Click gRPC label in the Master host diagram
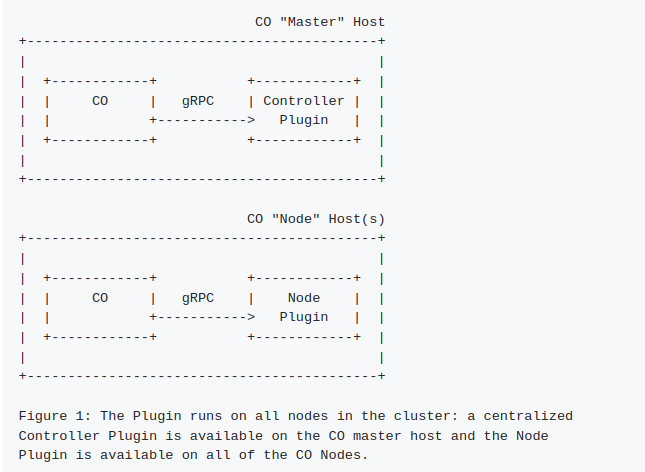 tap(198, 100)
